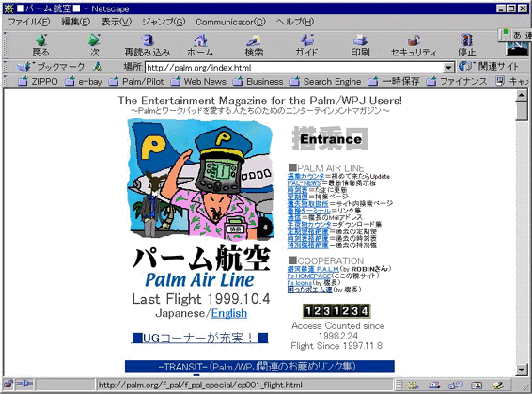The image size is (532, 394).
Task: Expand the location URL dropdown arrow
Action: click(449, 68)
